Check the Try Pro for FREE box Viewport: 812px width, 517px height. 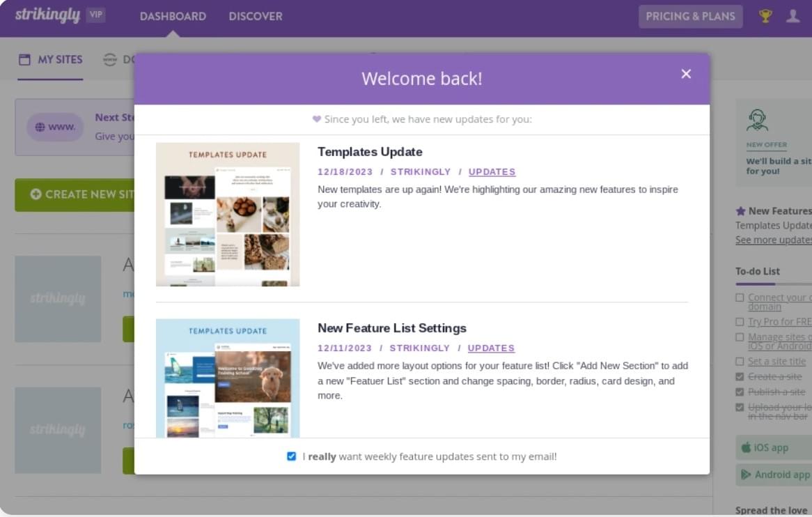pos(740,322)
